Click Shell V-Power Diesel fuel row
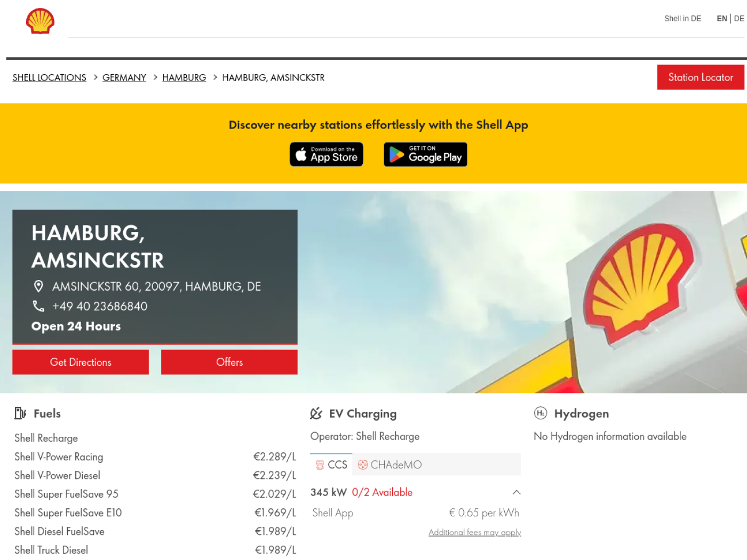Viewport: 747px width, 560px height. (x=155, y=476)
